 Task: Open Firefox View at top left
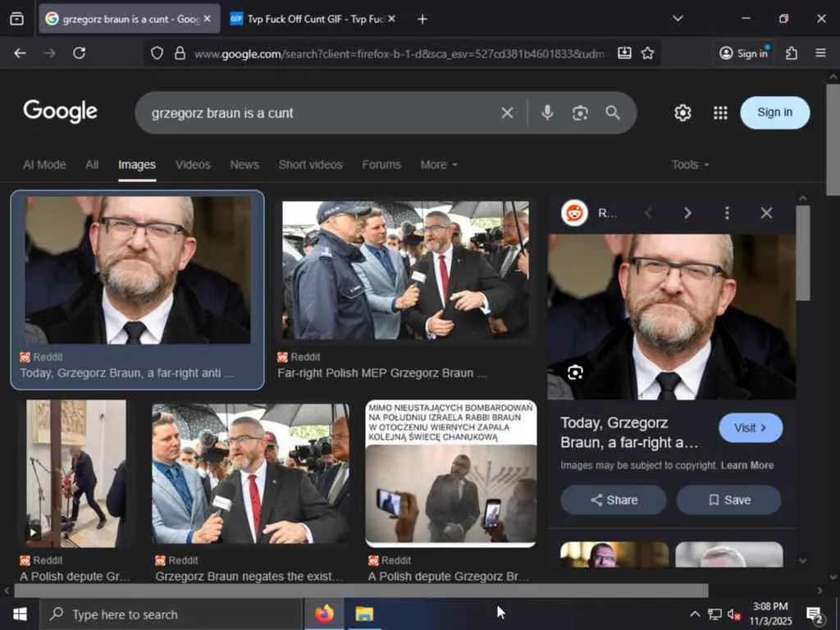(16, 19)
